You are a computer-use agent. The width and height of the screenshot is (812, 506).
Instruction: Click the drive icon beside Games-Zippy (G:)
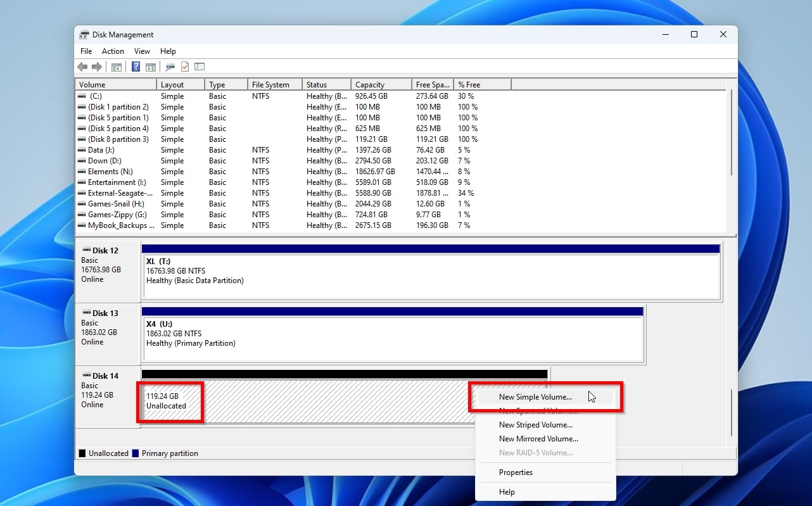point(82,215)
